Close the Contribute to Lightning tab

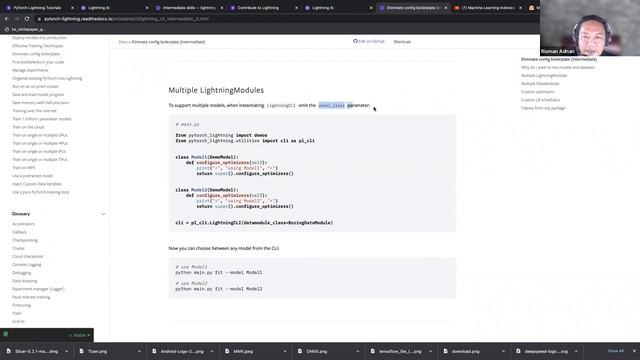(x=296, y=8)
